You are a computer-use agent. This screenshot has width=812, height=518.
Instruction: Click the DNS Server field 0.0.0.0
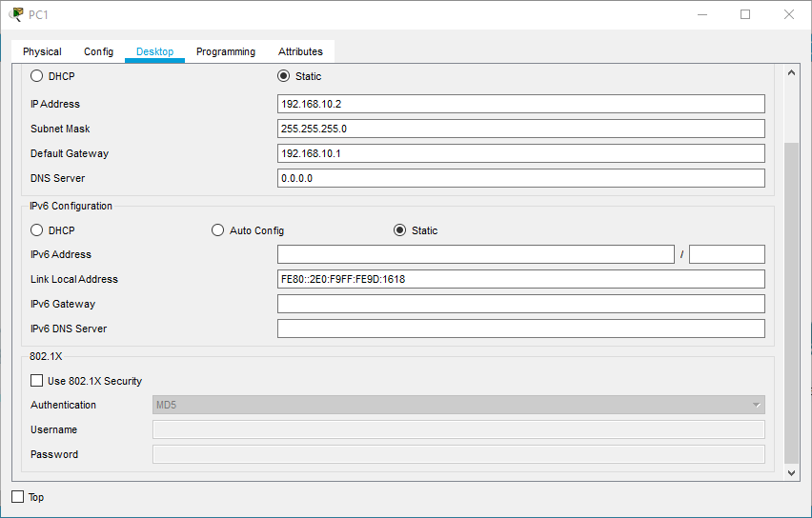point(521,178)
